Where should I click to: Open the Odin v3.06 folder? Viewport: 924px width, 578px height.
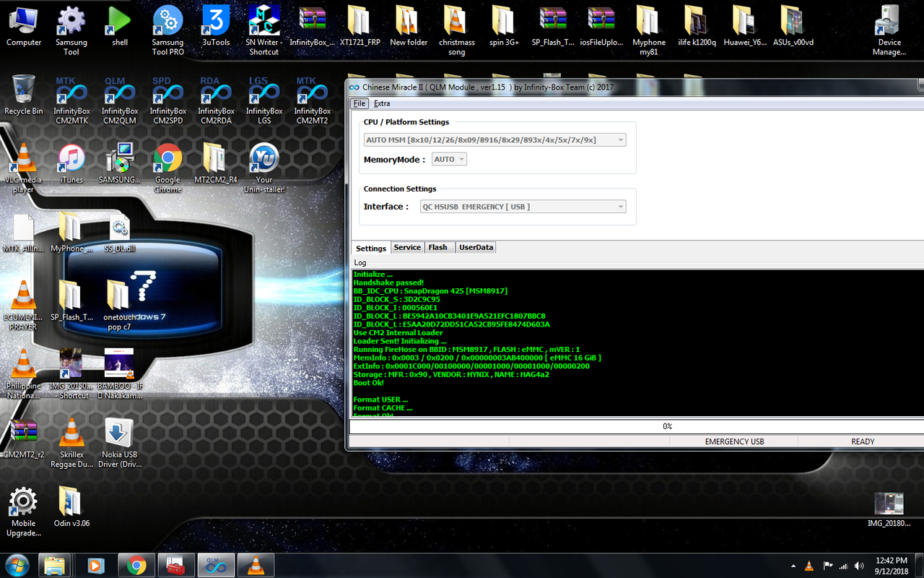pyautogui.click(x=71, y=506)
